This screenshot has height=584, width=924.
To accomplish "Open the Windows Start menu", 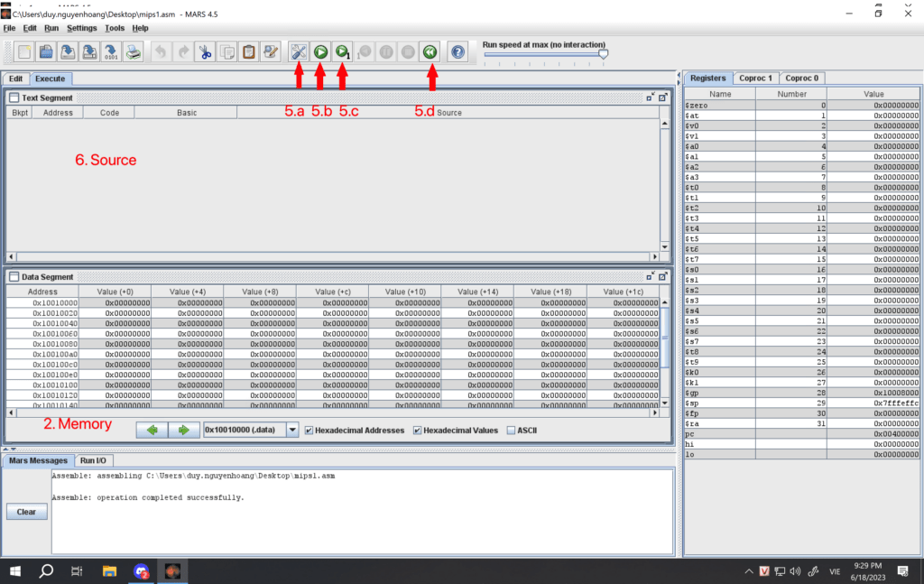I will pos(15,571).
